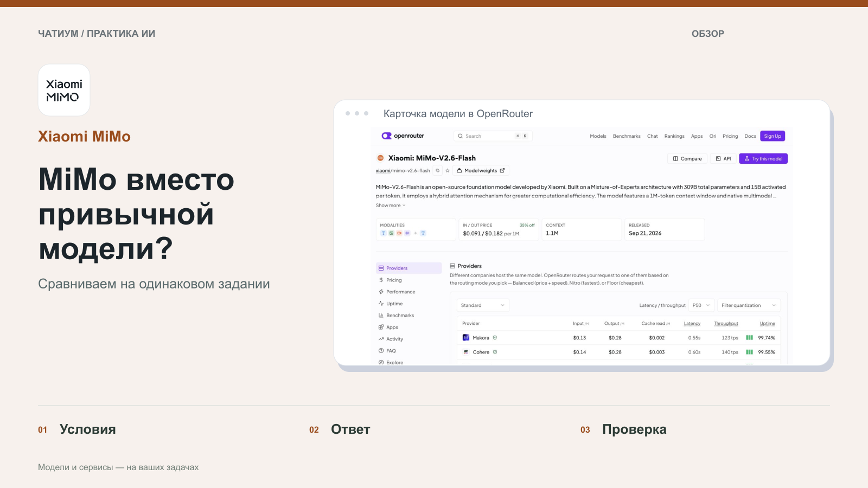Click the API button
Viewport: 868px width, 488px height.
(x=723, y=159)
